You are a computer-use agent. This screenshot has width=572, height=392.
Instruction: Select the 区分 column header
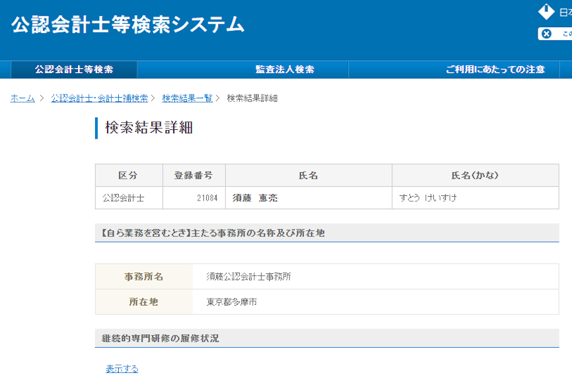pos(129,176)
